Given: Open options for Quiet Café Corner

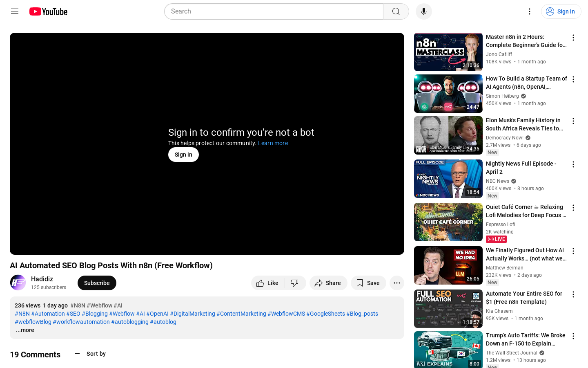Looking at the screenshot, I should 573,208.
